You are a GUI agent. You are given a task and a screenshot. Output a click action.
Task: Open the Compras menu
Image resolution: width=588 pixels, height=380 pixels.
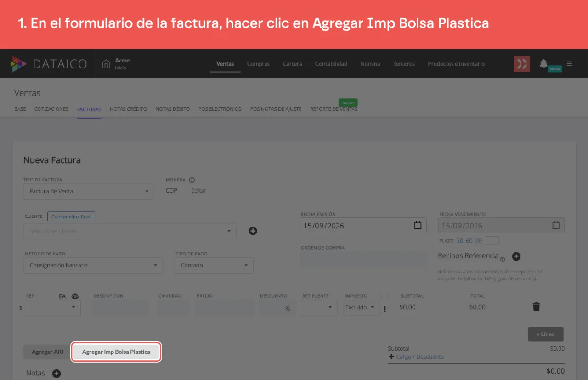tap(258, 64)
